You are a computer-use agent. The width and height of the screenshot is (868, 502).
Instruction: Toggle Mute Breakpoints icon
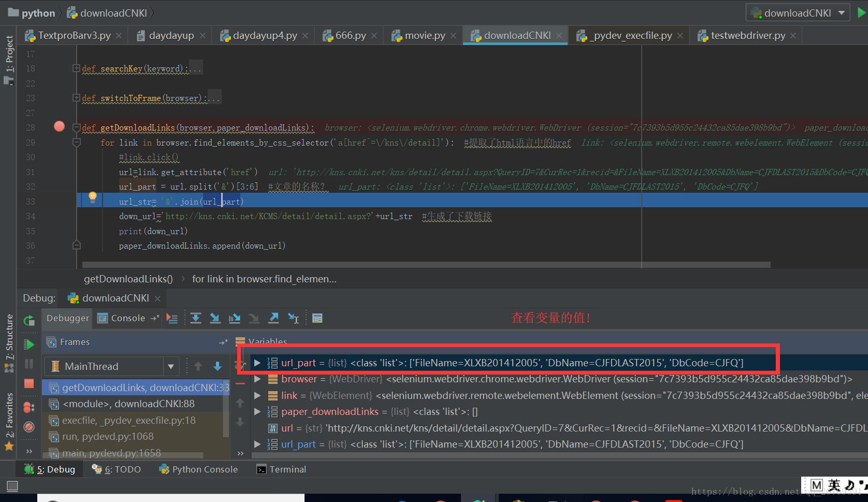tap(29, 427)
